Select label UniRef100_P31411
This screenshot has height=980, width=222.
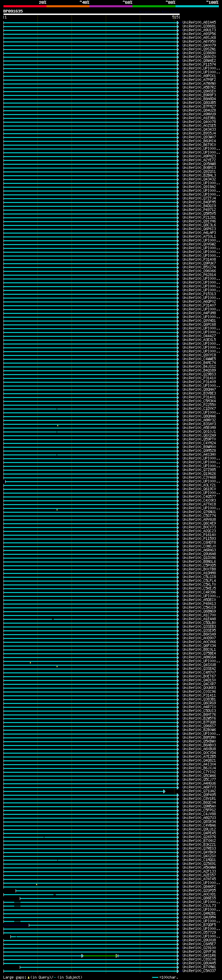pyautogui.click(x=199, y=695)
